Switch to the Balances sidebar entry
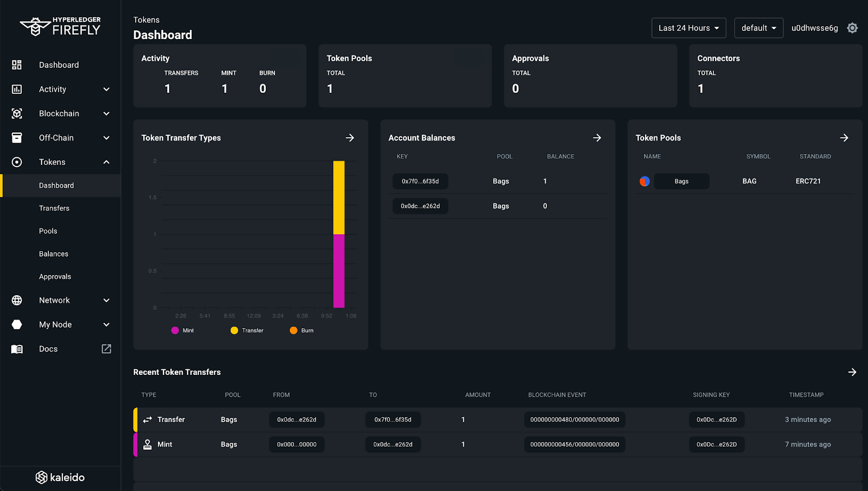 tap(53, 253)
